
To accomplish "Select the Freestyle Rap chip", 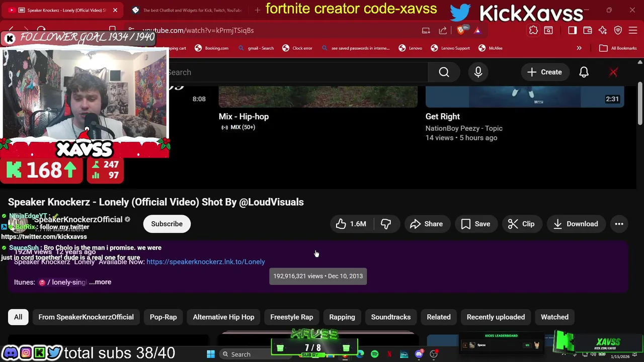I will [291, 317].
